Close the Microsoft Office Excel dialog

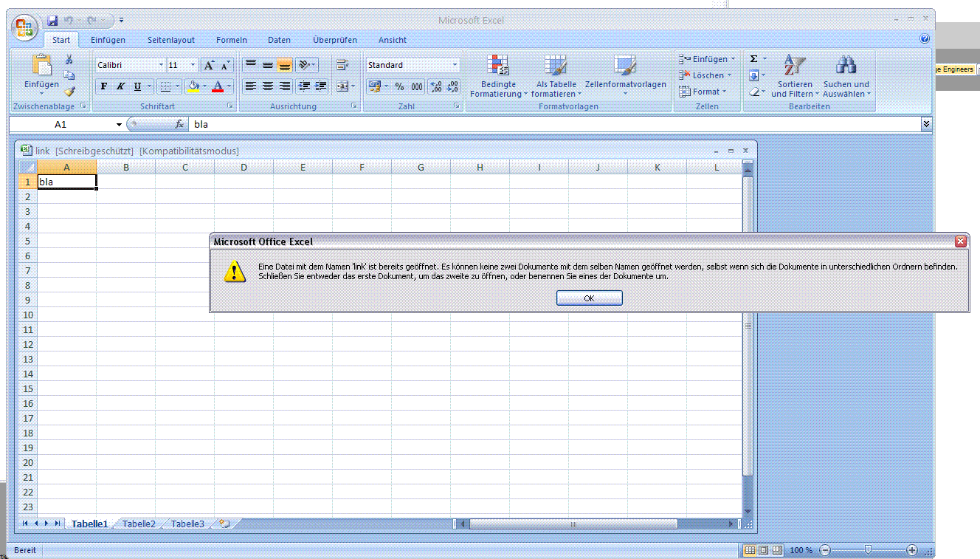[x=960, y=241]
